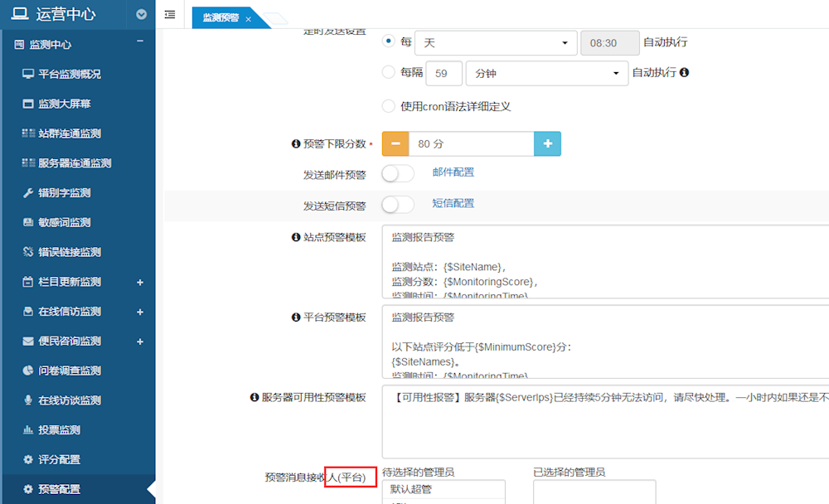The width and height of the screenshot is (829, 504).
Task: Open the 天 frequency dropdown
Action: tap(496, 43)
